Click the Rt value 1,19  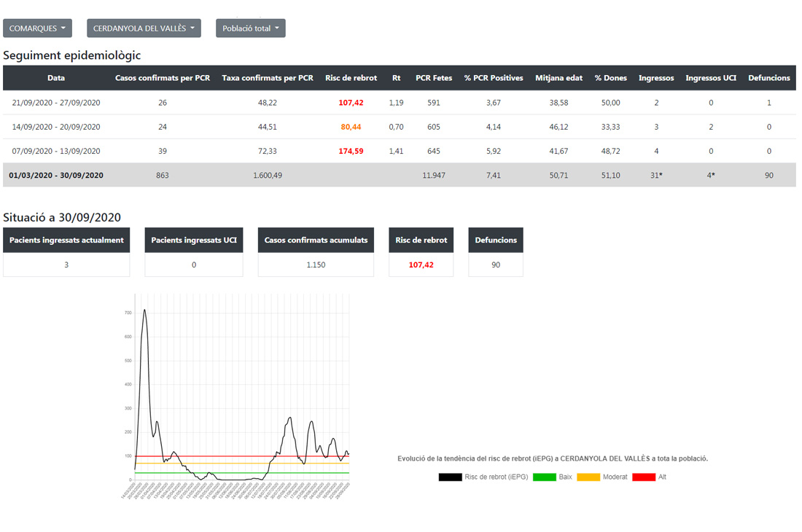(397, 103)
